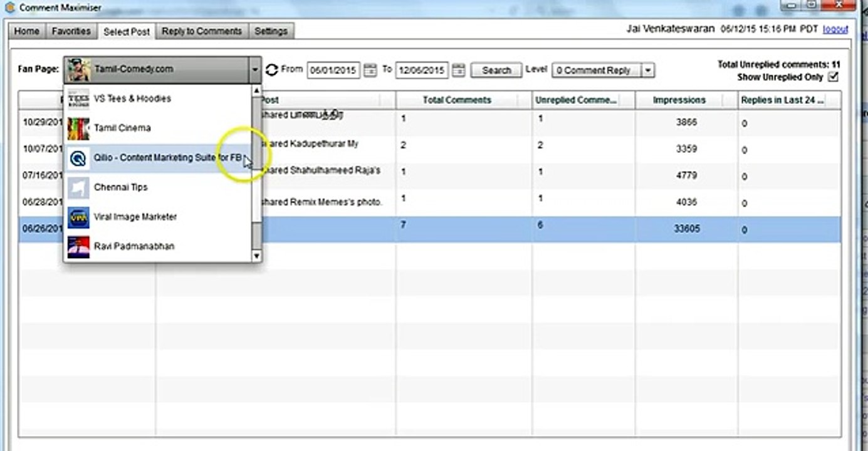The image size is (868, 451).
Task: Pick the Chennai Tips page icon
Action: (x=78, y=187)
